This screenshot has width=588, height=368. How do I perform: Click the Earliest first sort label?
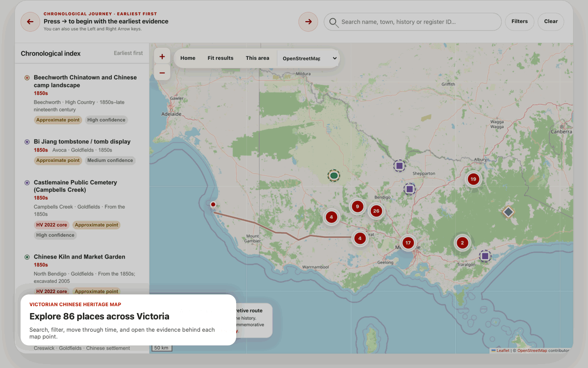coord(128,53)
